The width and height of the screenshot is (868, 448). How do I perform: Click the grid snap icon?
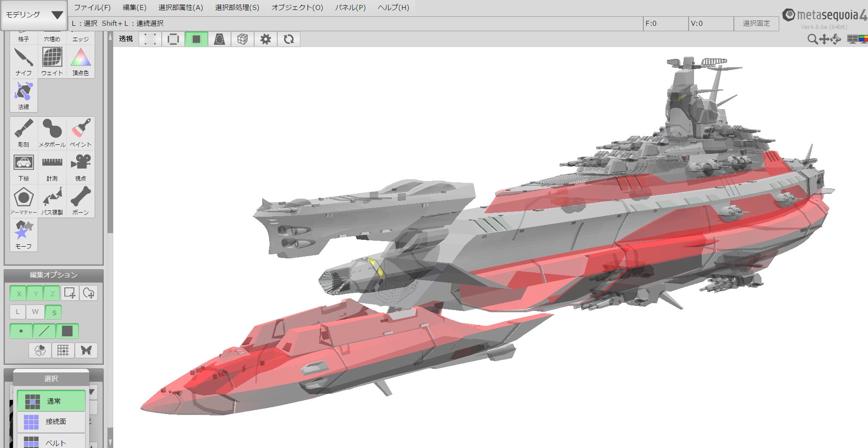pyautogui.click(x=63, y=350)
